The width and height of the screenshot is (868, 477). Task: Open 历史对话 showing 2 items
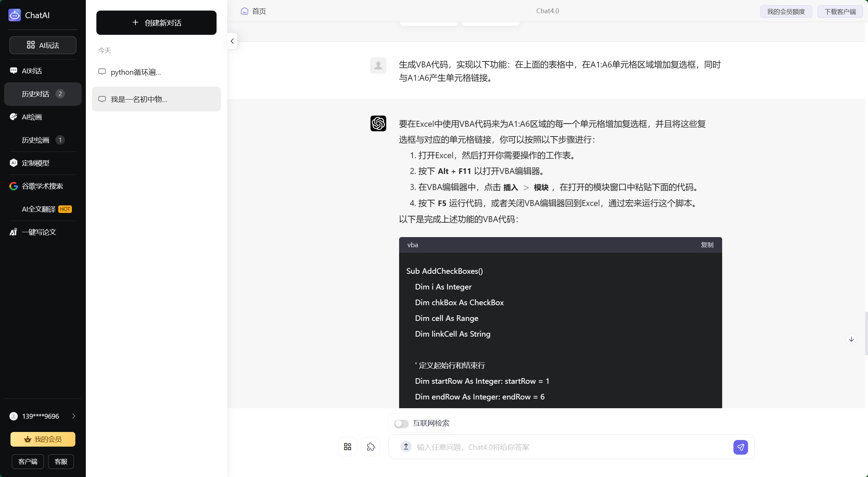pyautogui.click(x=36, y=94)
